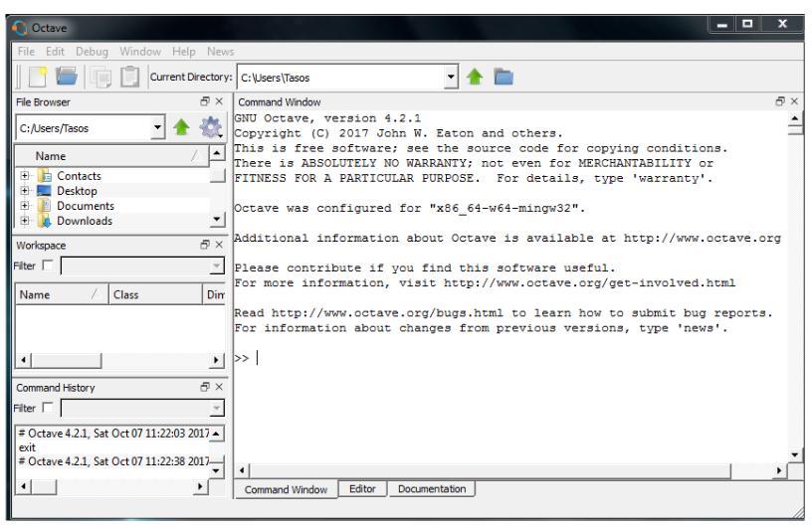Click the Copy toolbar icon
Image resolution: width=812 pixels, height=528 pixels.
[x=101, y=78]
